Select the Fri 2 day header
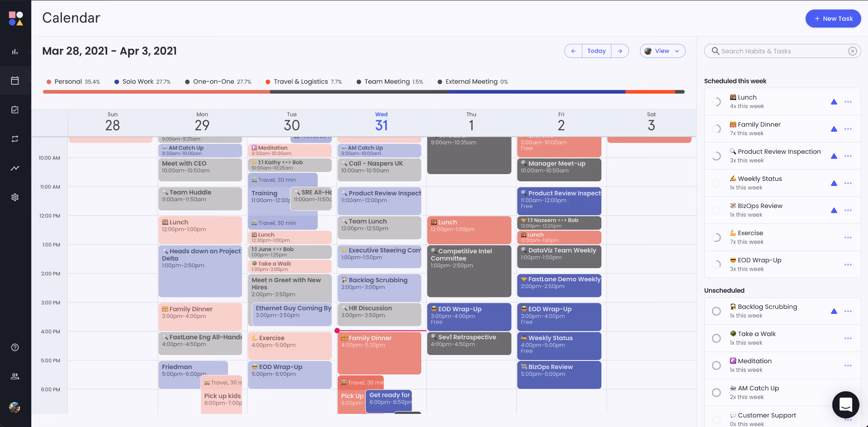The image size is (868, 427). point(561,122)
